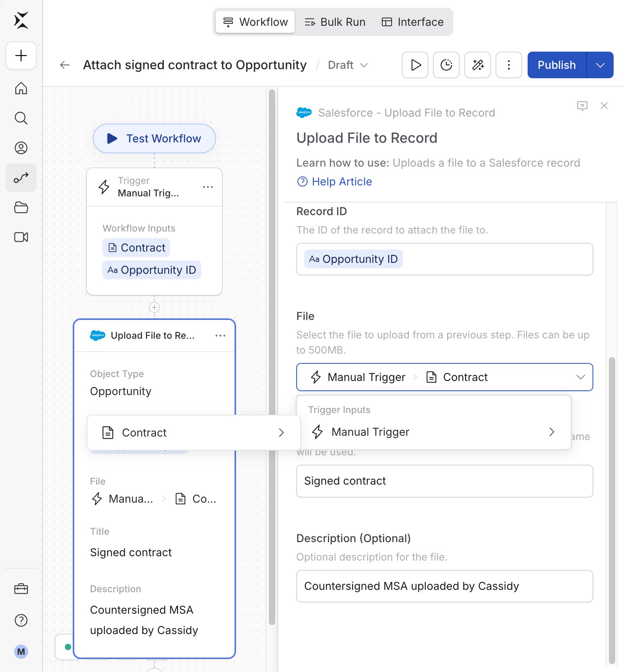Click the plus create-new button
Viewport: 623px width, 672px height.
point(21,56)
